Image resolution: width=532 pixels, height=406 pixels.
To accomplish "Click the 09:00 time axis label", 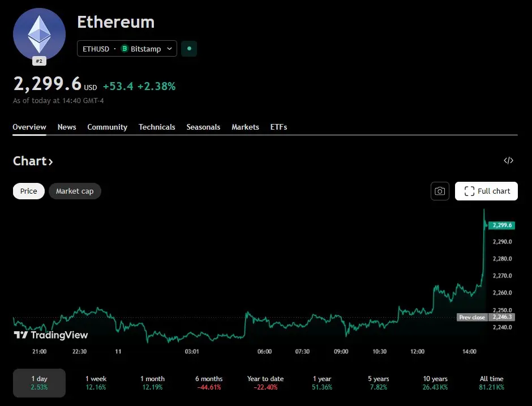I will tap(341, 351).
